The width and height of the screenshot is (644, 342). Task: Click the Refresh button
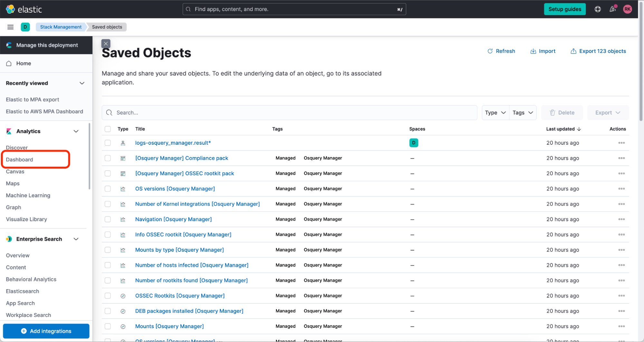click(501, 51)
